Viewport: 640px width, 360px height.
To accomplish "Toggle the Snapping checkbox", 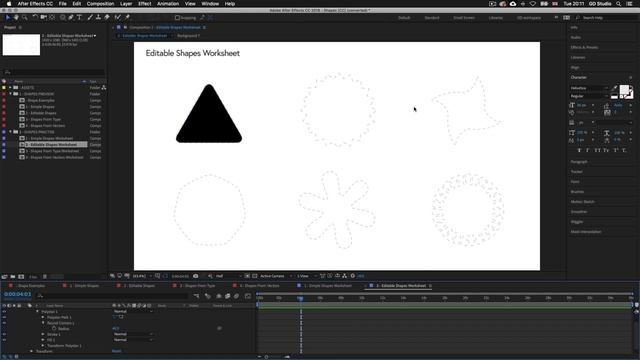I will [177, 18].
